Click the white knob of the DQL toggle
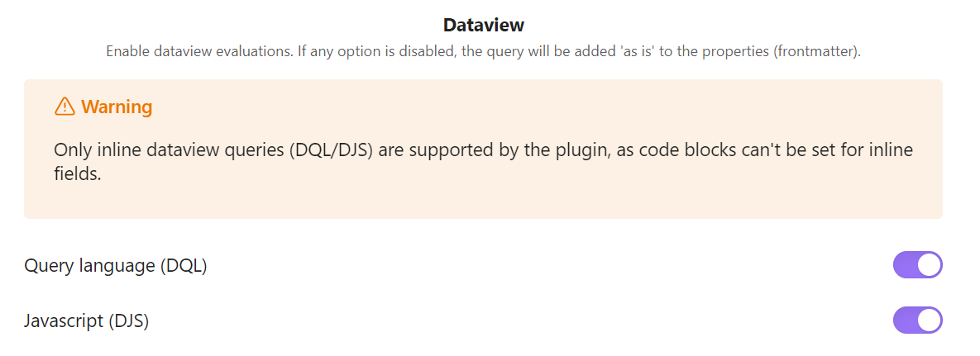This screenshot has height=356, width=980. click(929, 265)
